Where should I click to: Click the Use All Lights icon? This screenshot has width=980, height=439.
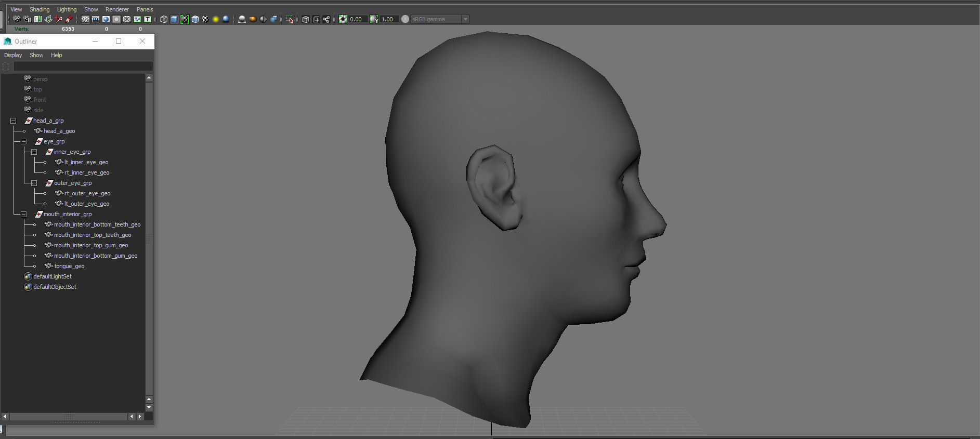(216, 19)
